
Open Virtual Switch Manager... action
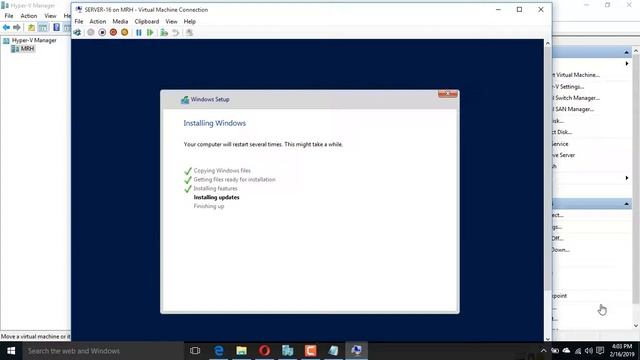coord(576,98)
